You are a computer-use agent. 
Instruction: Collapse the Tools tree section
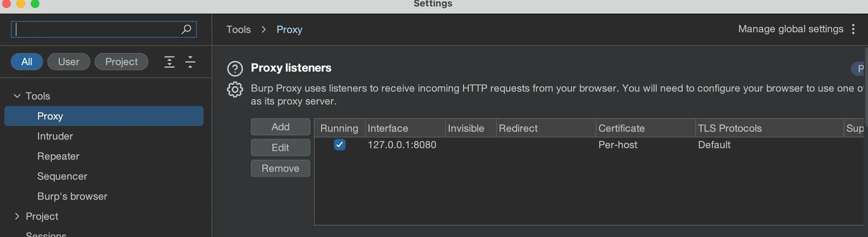[17, 96]
